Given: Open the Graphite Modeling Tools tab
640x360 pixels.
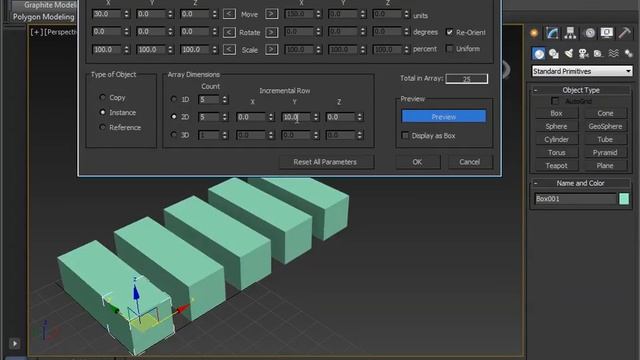Looking at the screenshot, I should tap(50, 5).
